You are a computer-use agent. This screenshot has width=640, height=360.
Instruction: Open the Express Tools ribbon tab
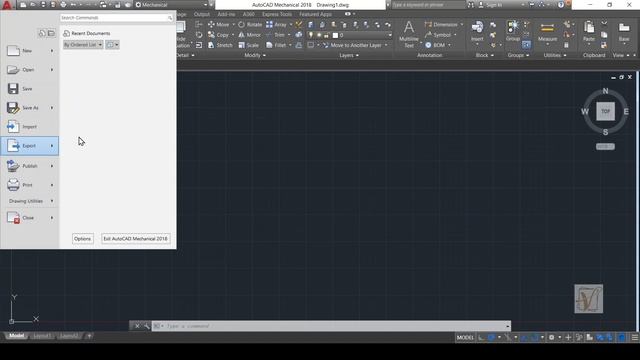pos(277,14)
